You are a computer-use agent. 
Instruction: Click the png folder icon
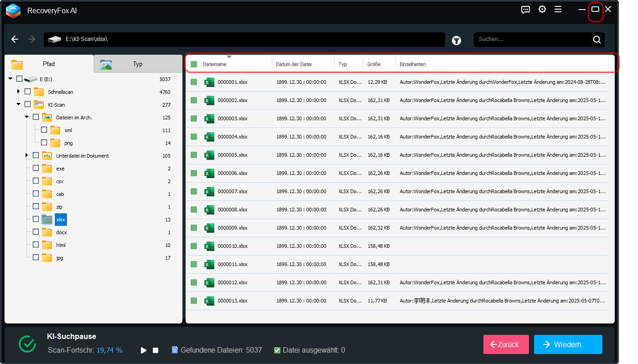coord(55,143)
